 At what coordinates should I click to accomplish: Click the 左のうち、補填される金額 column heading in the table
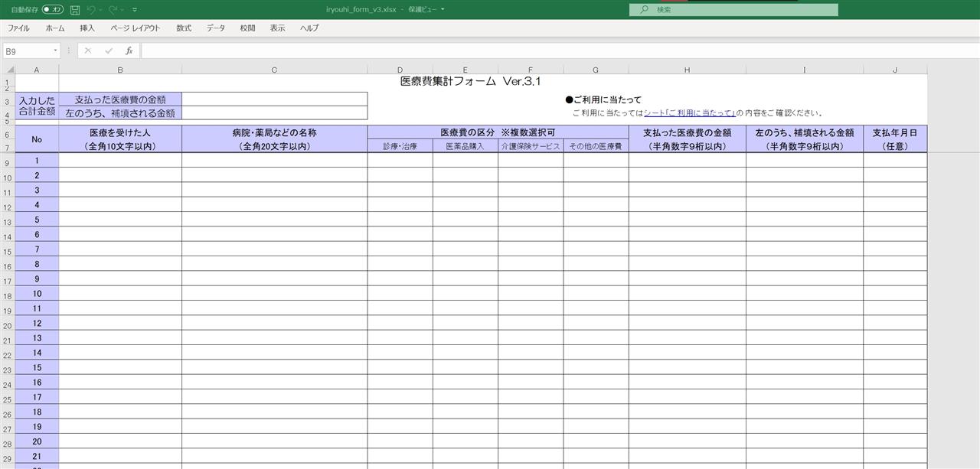[805, 139]
